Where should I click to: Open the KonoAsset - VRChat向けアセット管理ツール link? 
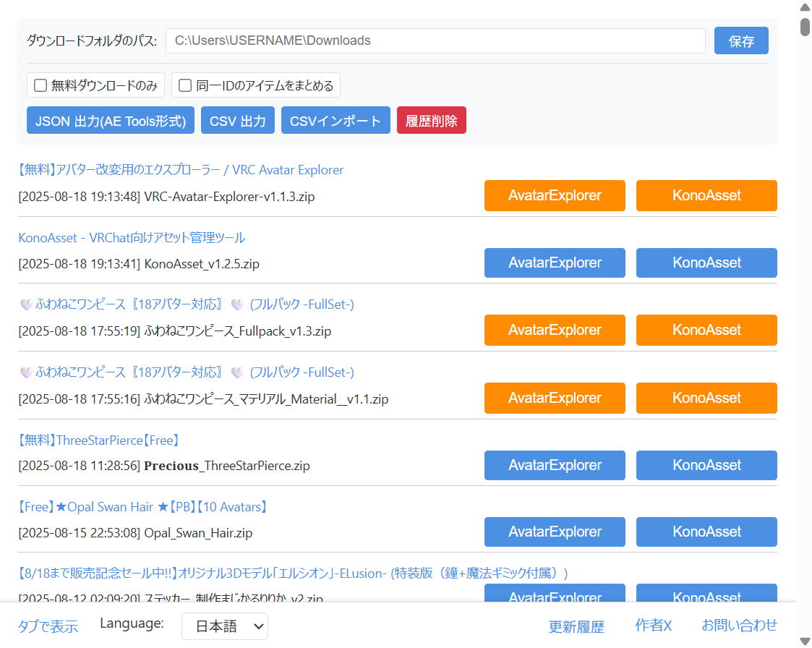click(x=131, y=237)
